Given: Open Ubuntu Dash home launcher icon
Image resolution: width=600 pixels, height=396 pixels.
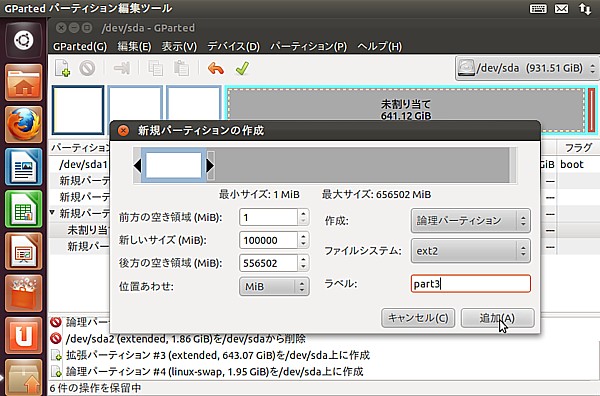Looking at the screenshot, I should [24, 40].
